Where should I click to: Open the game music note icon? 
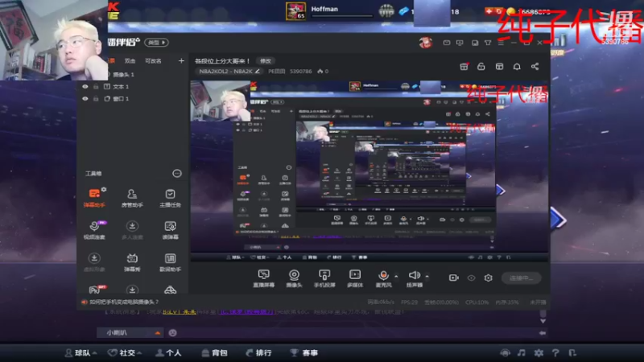521,352
